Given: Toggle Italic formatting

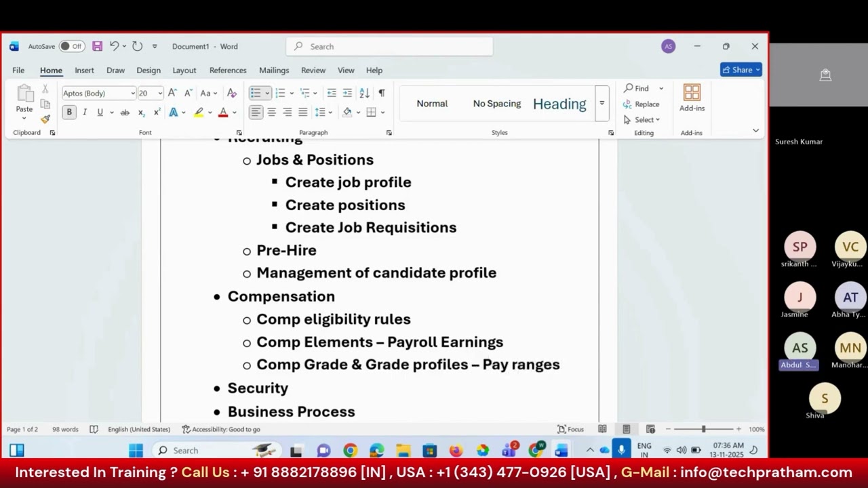Looking at the screenshot, I should (85, 113).
